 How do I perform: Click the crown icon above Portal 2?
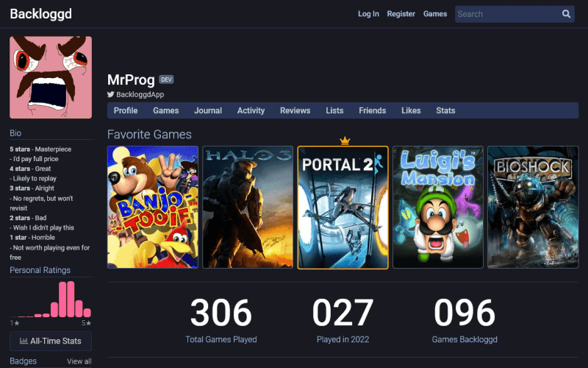coord(345,141)
